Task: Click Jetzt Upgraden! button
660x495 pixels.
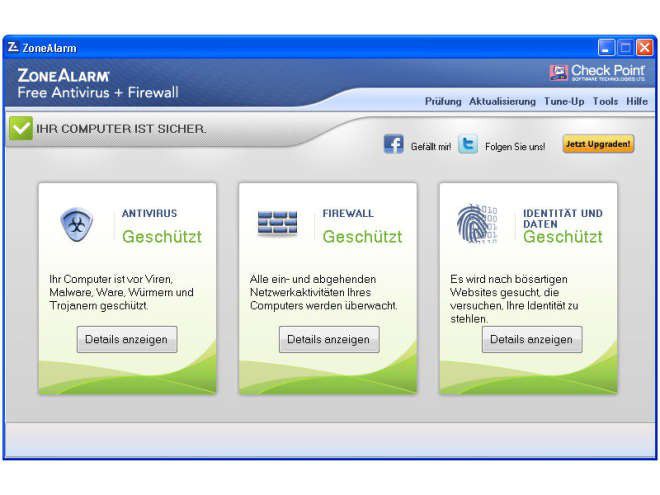Action: (x=598, y=144)
